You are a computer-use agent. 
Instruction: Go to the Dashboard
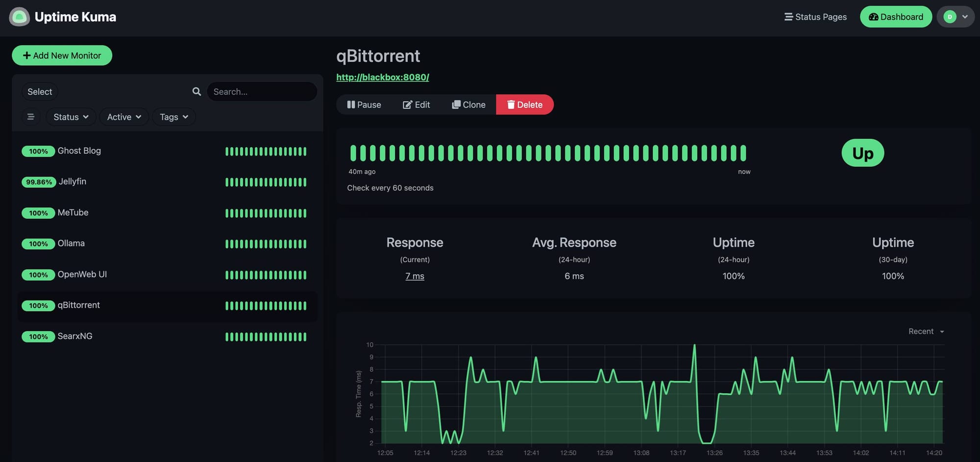(896, 17)
